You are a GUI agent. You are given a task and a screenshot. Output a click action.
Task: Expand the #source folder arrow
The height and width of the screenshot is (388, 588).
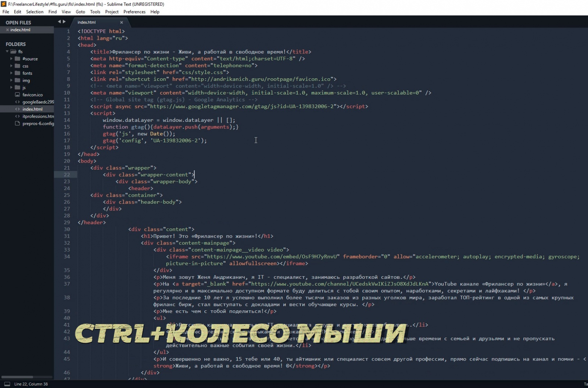[11, 59]
